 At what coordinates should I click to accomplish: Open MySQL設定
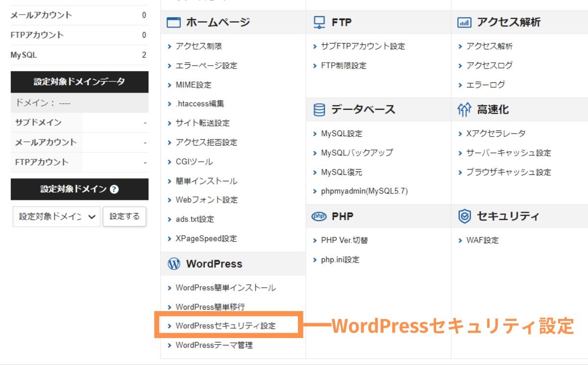tap(342, 133)
